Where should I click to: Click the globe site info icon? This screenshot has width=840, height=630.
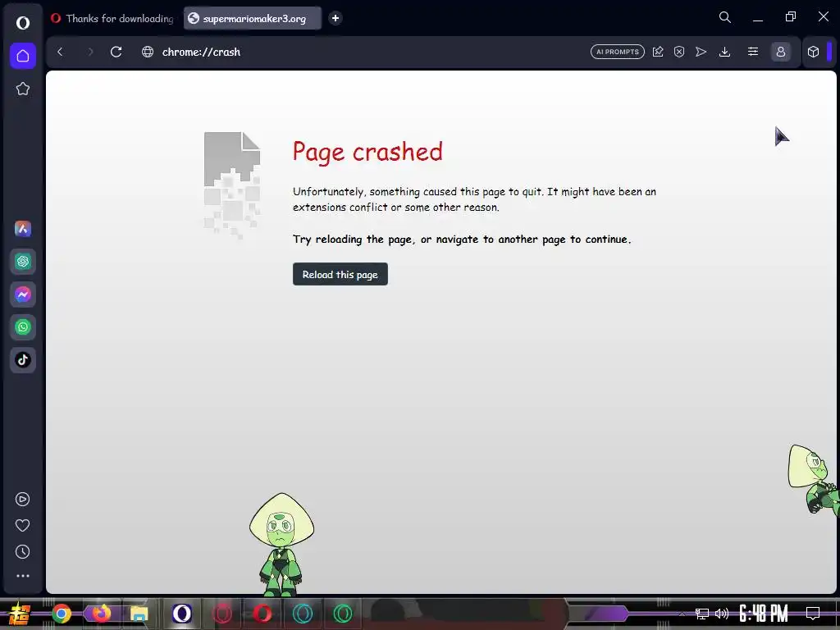pos(148,52)
